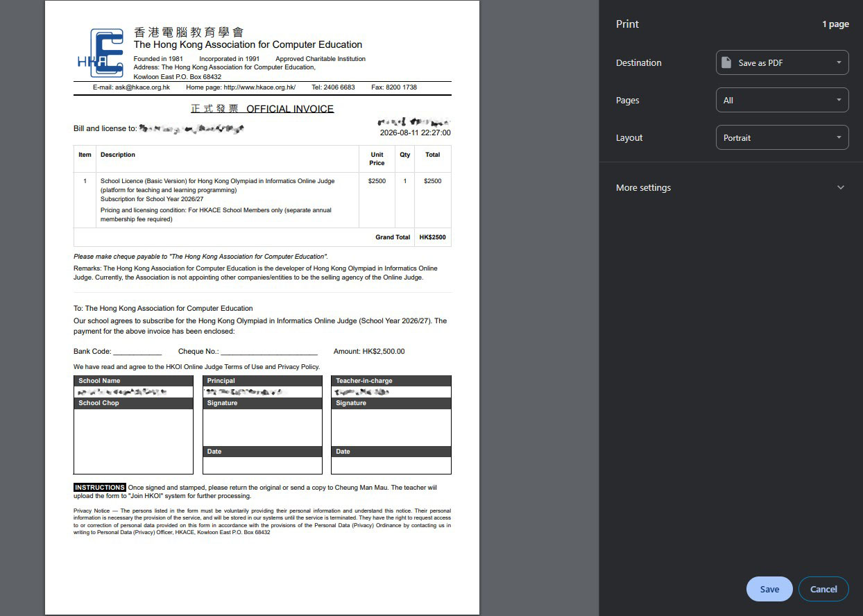Click 'Amount: HK$2,500.00' text
This screenshot has height=616, width=863.
click(369, 352)
